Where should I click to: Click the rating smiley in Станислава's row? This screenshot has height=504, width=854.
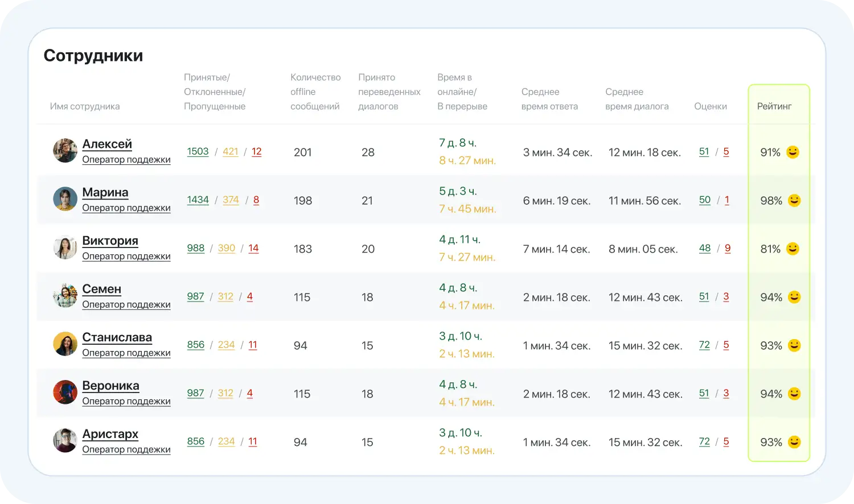(x=794, y=345)
